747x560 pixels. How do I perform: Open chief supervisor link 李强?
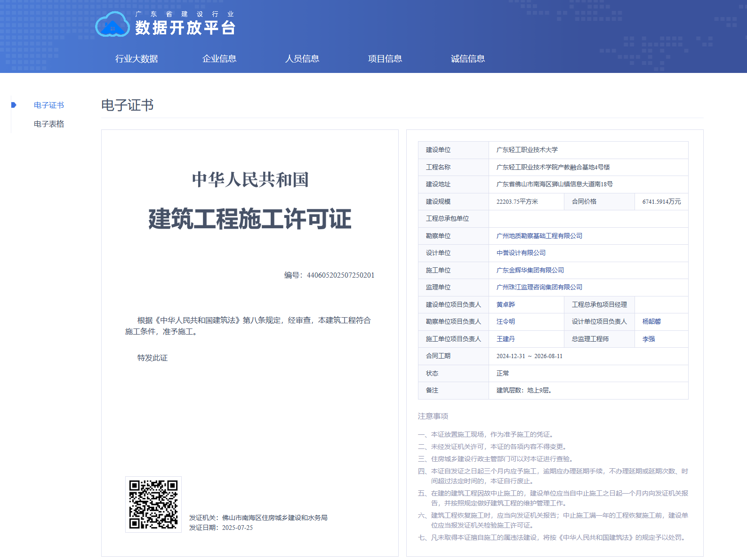coord(649,339)
